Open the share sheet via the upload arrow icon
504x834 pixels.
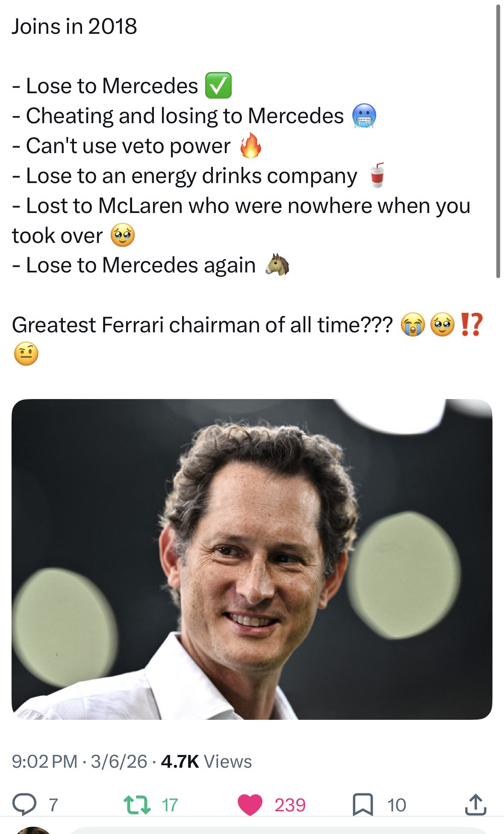475,804
